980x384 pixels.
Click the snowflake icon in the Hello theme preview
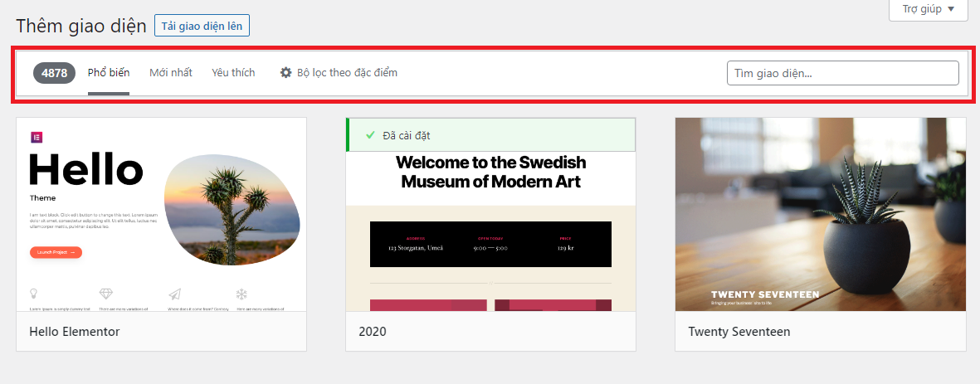[x=241, y=294]
